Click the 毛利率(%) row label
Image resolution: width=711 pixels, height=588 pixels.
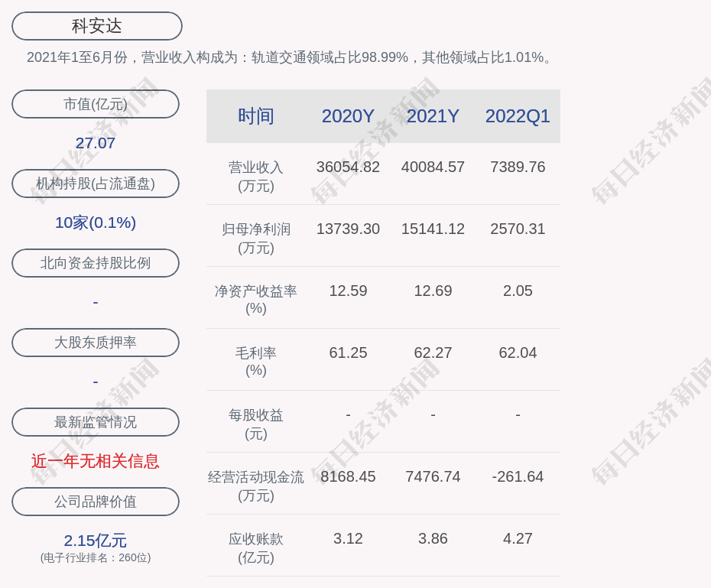[256, 362]
